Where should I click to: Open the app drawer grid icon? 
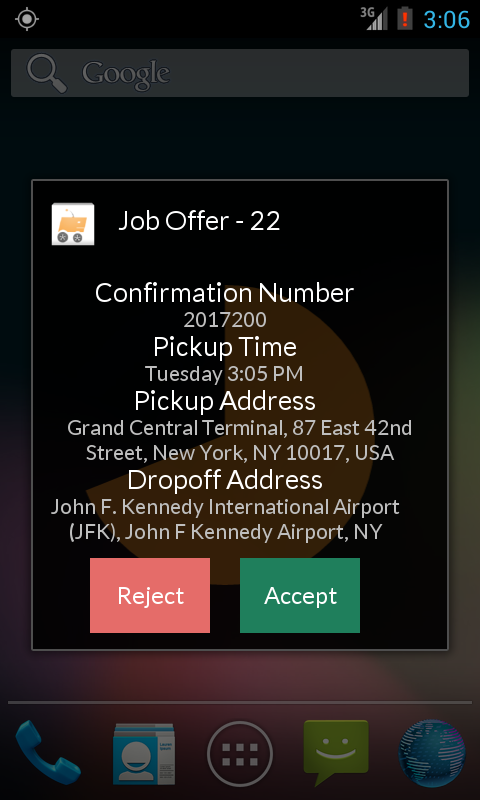(x=240, y=754)
